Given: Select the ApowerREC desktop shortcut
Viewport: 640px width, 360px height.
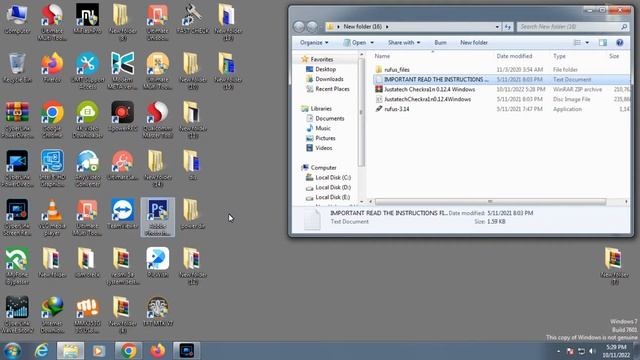Looking at the screenshot, I should 122,117.
